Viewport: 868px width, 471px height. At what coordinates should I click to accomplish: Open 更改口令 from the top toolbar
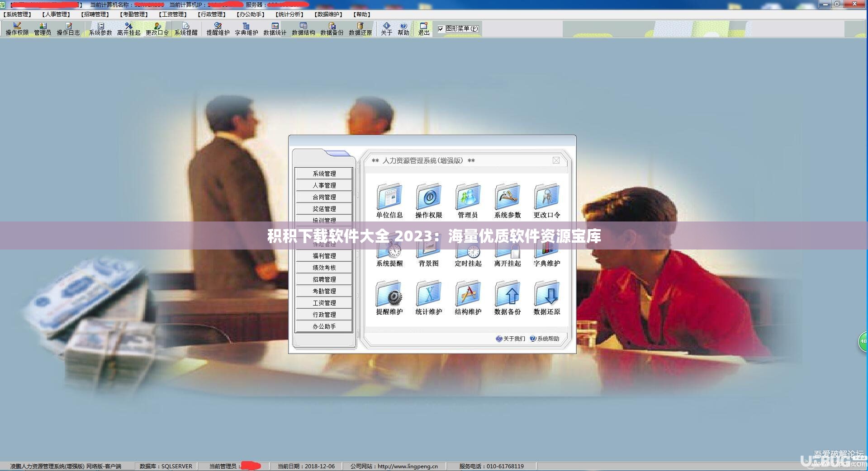[x=157, y=29]
